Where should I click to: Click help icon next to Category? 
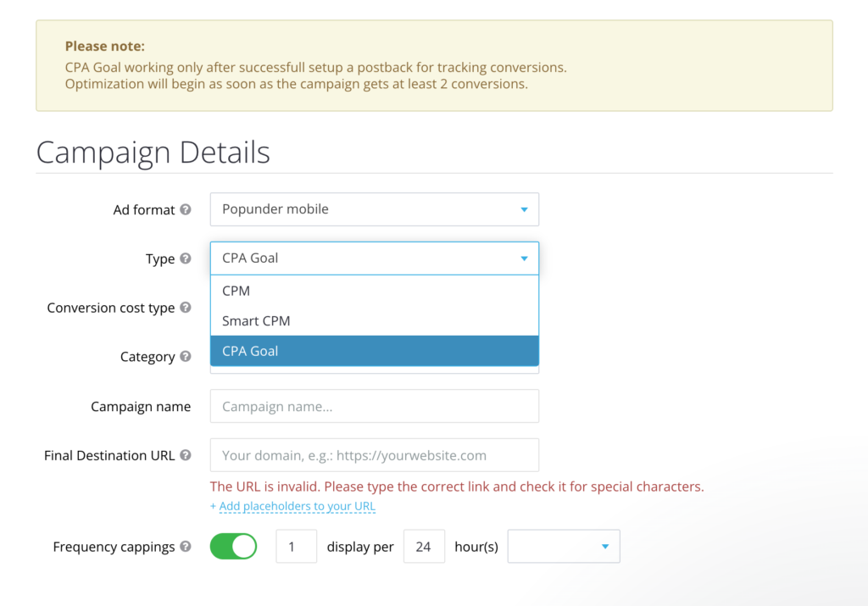click(x=186, y=357)
